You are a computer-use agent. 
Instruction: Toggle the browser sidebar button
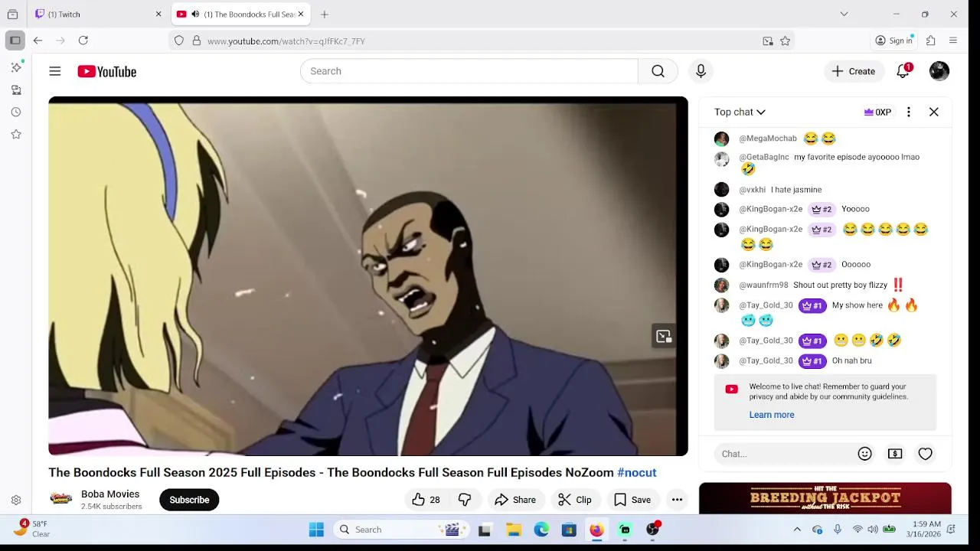(15, 41)
